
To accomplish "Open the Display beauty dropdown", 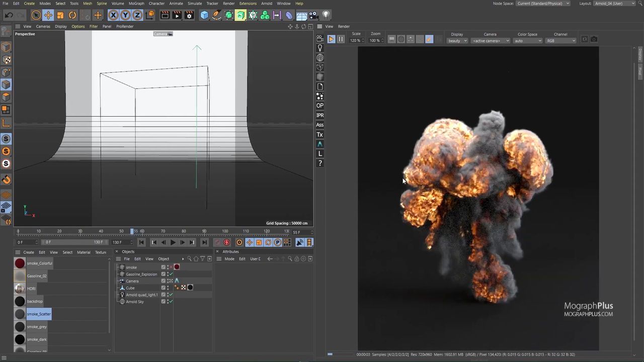I will click(457, 41).
